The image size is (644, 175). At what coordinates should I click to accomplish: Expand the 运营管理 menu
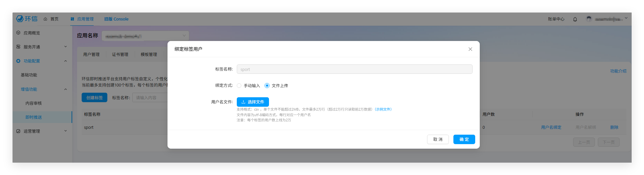tap(65, 131)
